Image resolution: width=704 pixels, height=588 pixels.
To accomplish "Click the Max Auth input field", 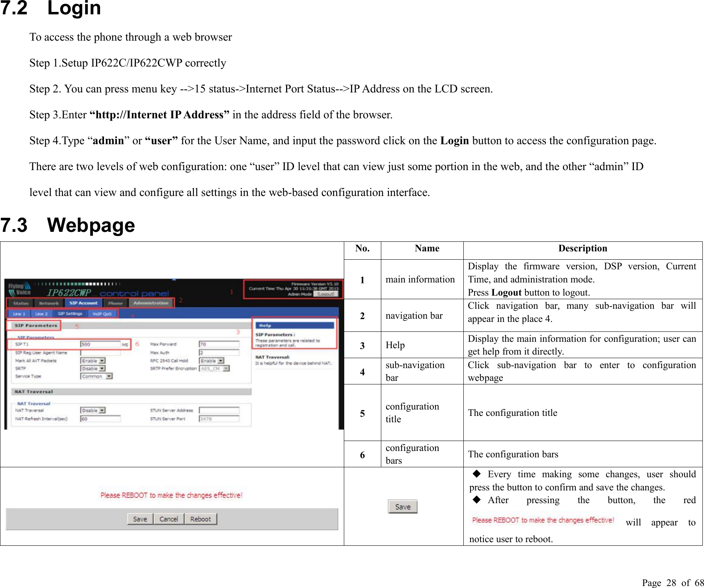I will click(x=219, y=353).
